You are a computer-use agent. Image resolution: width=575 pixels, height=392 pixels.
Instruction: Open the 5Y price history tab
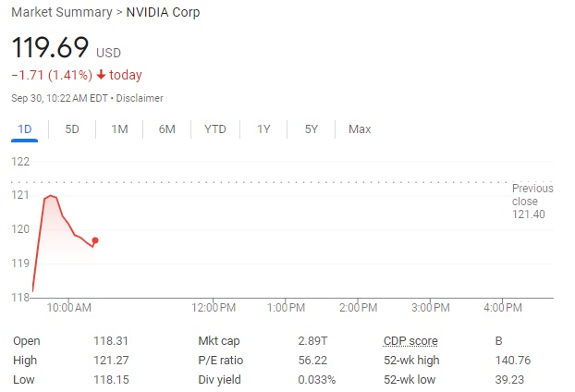pyautogui.click(x=312, y=129)
